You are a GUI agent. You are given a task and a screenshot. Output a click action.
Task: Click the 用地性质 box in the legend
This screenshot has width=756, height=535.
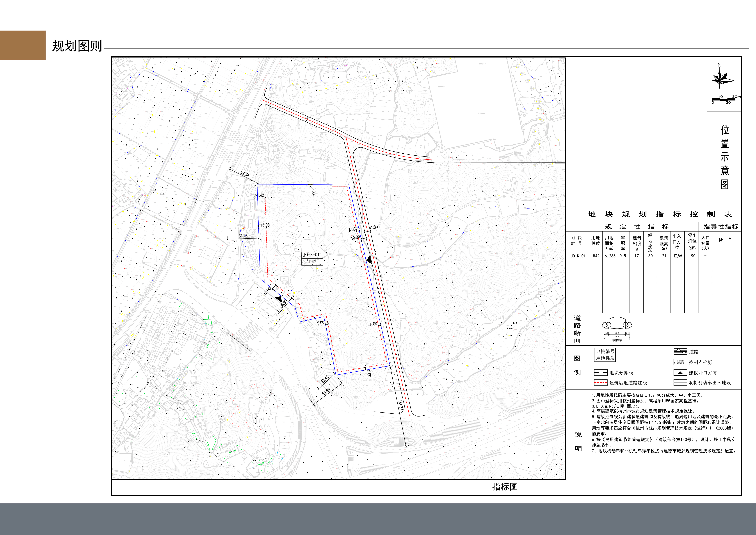(605, 358)
